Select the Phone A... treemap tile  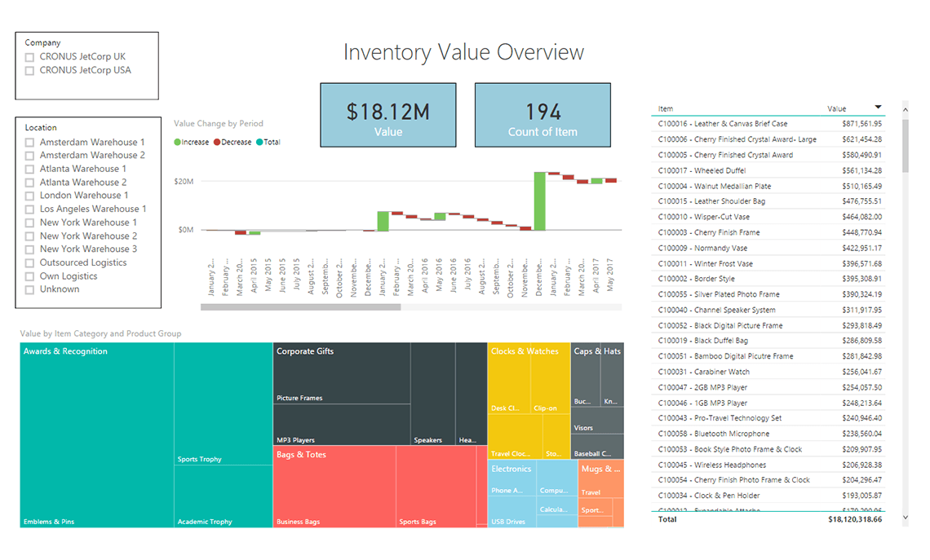pos(511,478)
